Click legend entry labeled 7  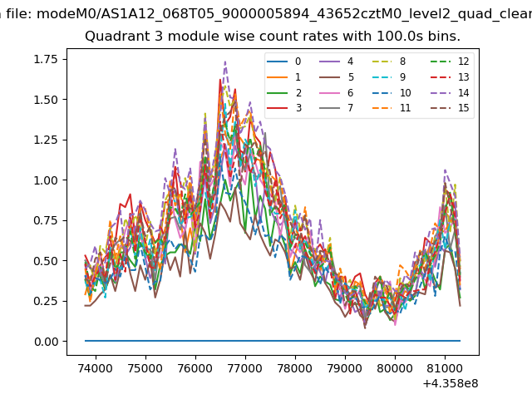coord(337,108)
